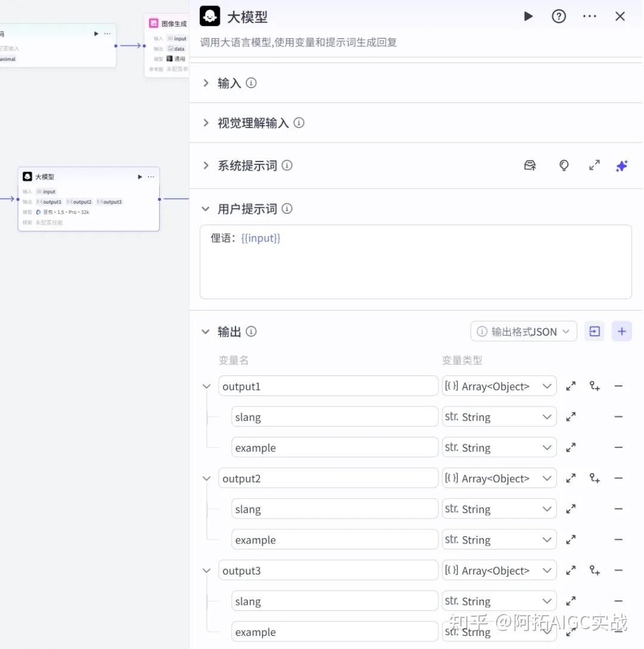Open the prompt library icon in 系统提示词
Viewport: 644px width, 649px height.
[530, 166]
